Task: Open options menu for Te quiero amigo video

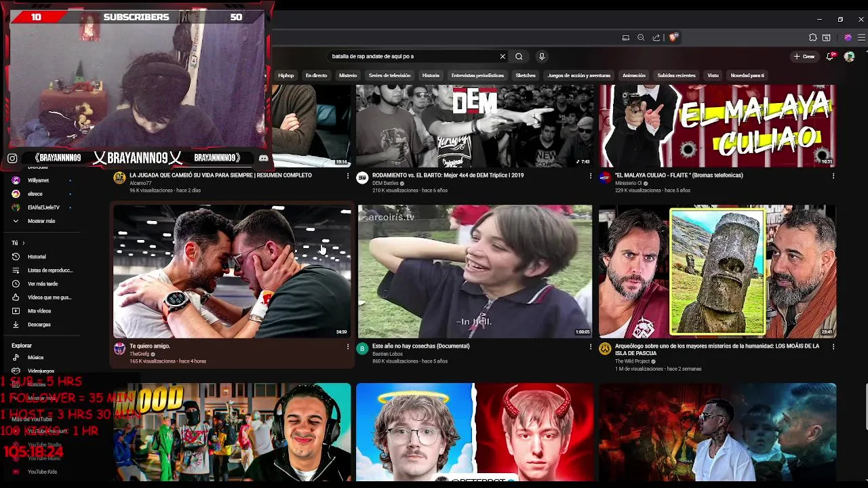Action: pyautogui.click(x=348, y=346)
